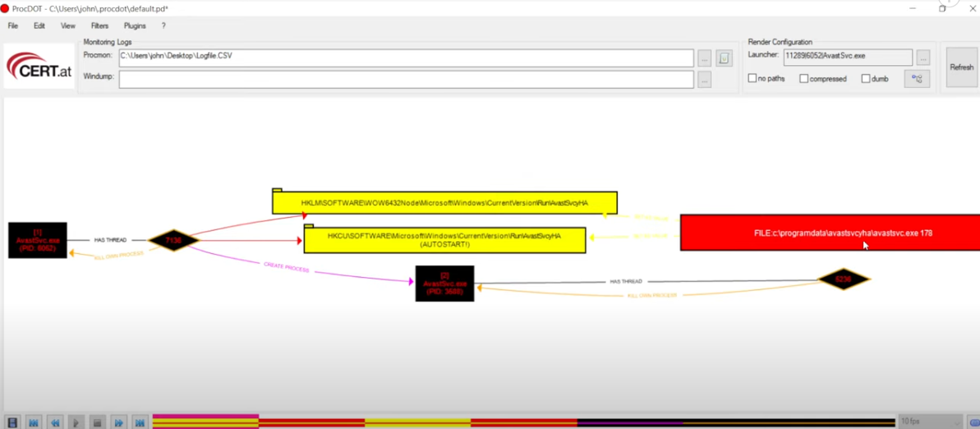The width and height of the screenshot is (980, 429).
Task: Click black end segment of timeline
Action: tap(789, 422)
